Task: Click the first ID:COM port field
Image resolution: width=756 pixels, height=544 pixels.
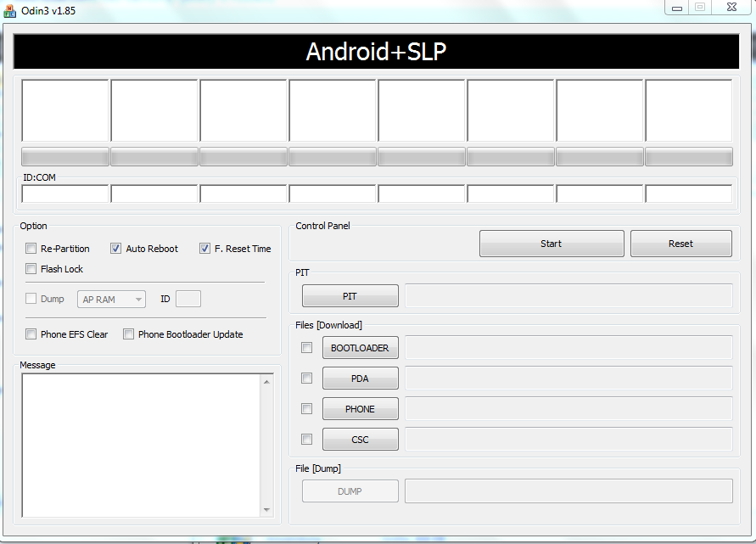Action: click(65, 193)
